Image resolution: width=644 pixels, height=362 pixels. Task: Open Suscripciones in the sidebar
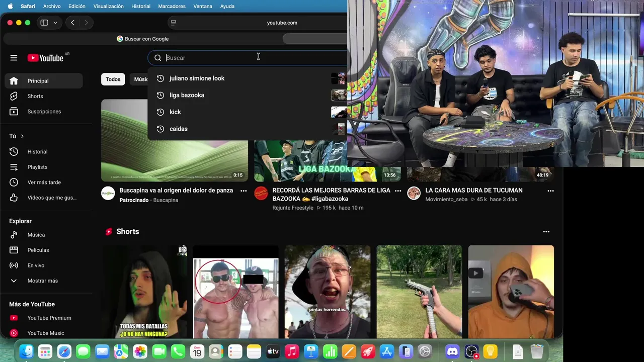click(43, 112)
